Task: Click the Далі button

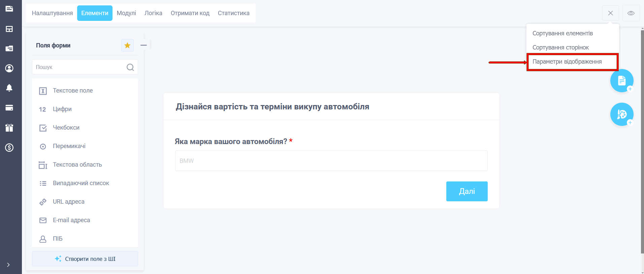Action: [467, 191]
